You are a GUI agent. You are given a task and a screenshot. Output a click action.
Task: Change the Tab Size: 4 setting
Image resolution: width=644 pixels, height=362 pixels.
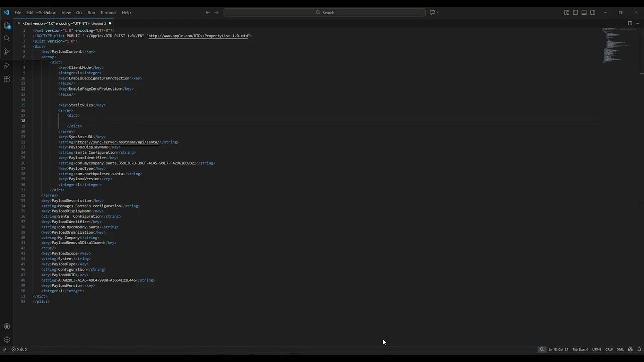click(580, 349)
